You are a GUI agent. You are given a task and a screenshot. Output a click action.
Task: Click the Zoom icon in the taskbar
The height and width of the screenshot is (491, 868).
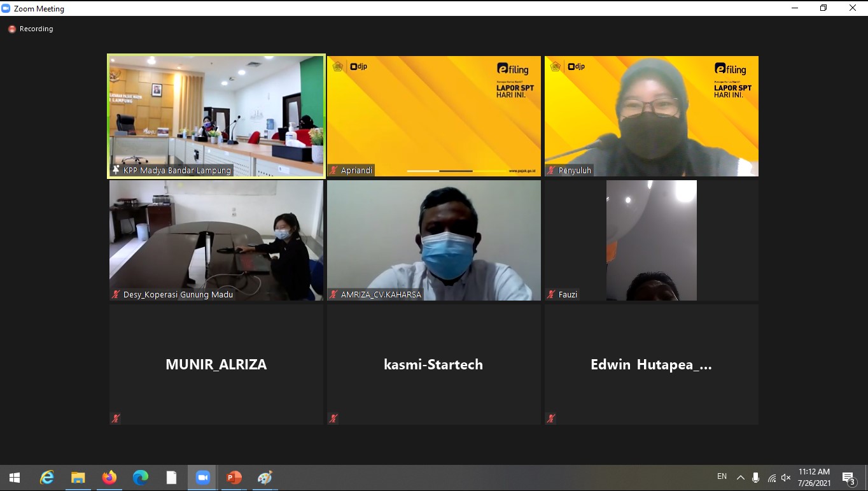point(203,478)
